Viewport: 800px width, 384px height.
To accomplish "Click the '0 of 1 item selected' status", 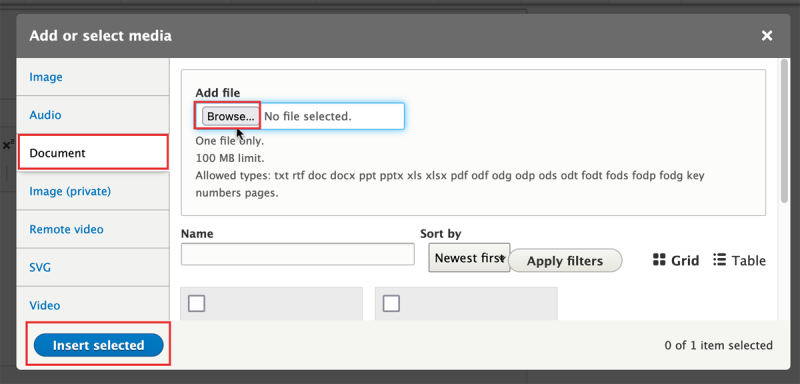I will point(718,345).
